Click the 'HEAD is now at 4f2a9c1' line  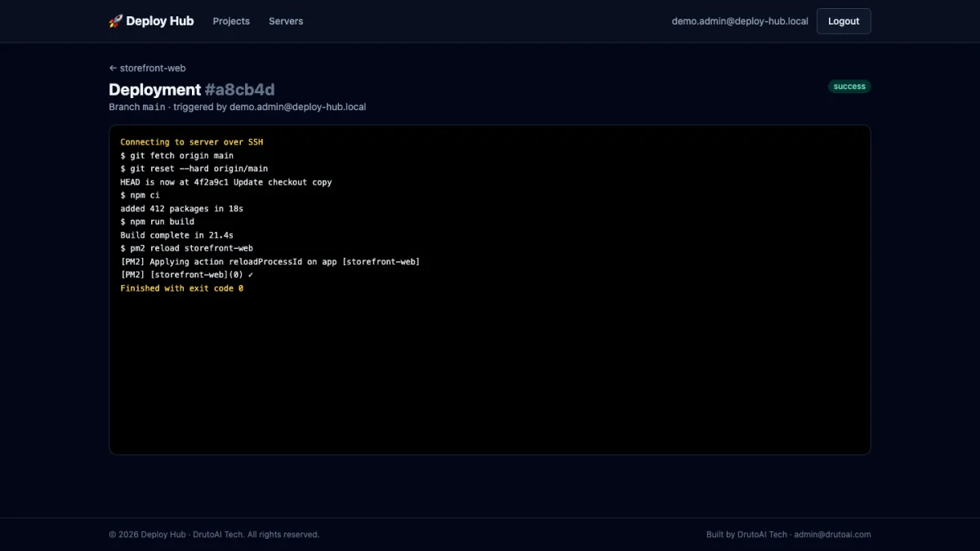(x=226, y=182)
